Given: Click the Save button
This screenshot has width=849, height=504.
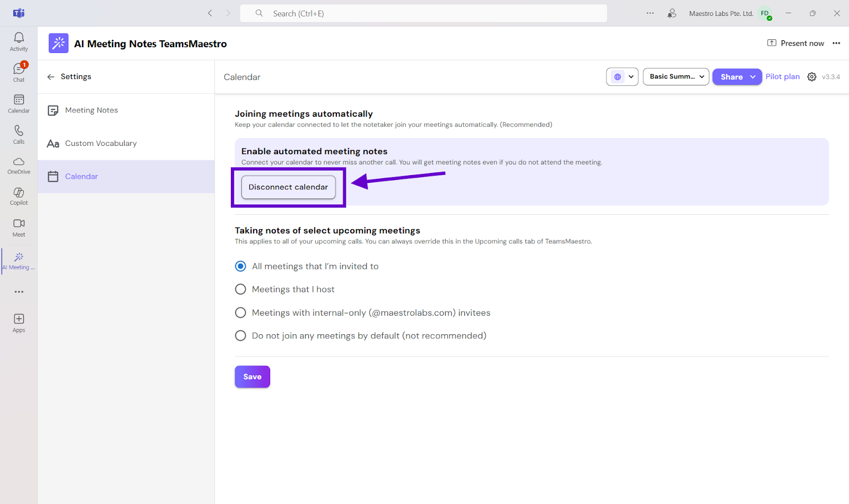Looking at the screenshot, I should 253,377.
